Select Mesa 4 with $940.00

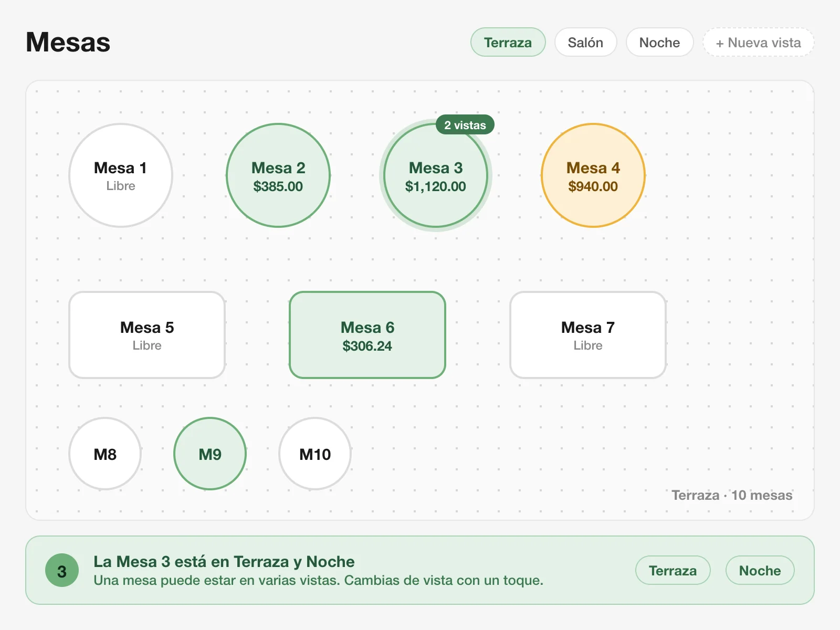point(593,175)
